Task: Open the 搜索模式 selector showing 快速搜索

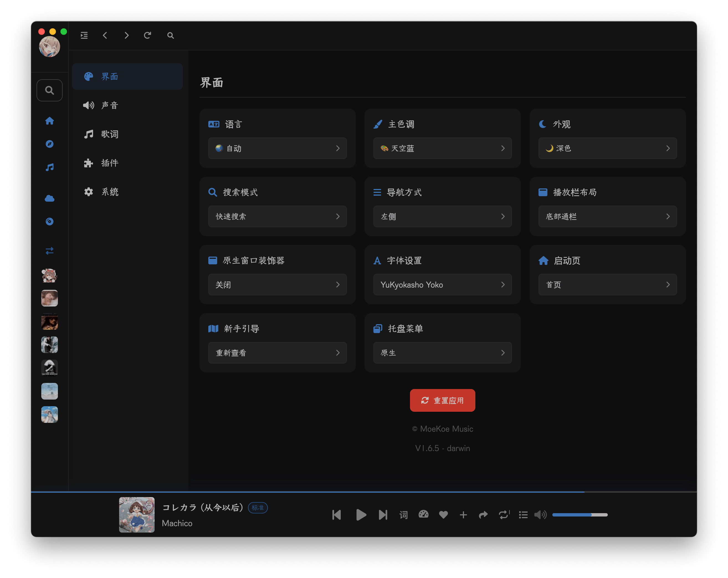Action: point(278,216)
